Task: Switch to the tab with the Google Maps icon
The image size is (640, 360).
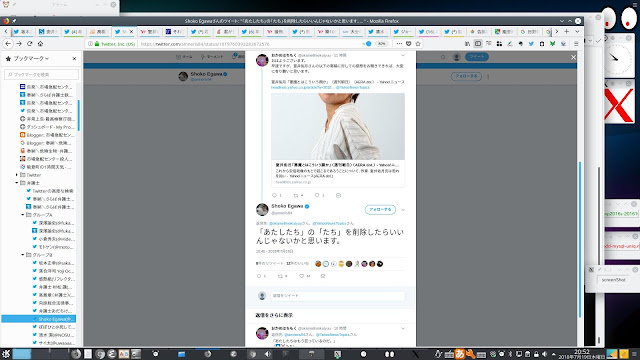Action: point(505,31)
